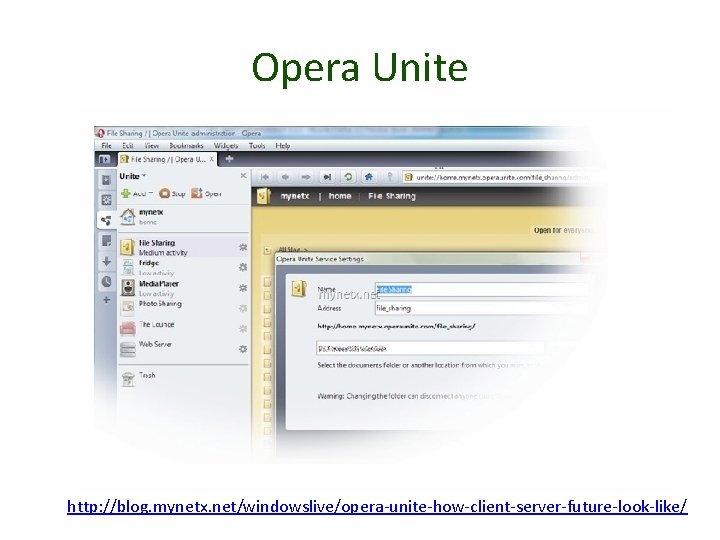The image size is (720, 540).
Task: Click the Back navigation arrow
Action: click(285, 177)
